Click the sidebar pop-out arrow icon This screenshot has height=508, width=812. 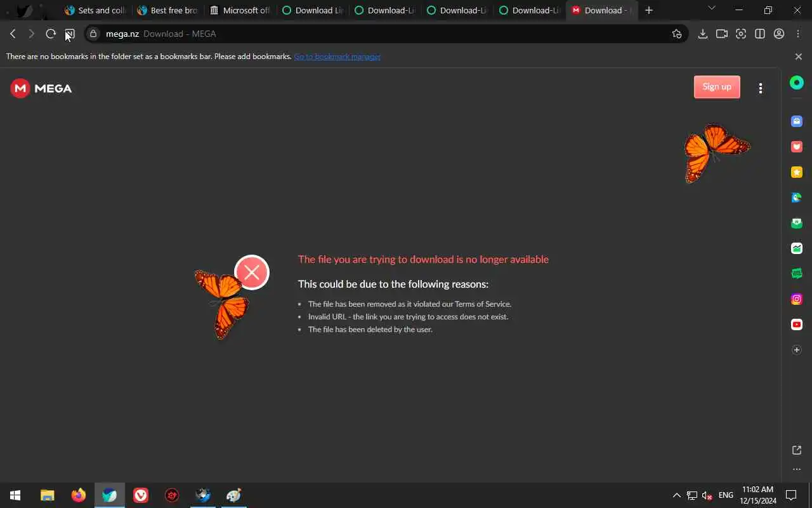pos(797,450)
